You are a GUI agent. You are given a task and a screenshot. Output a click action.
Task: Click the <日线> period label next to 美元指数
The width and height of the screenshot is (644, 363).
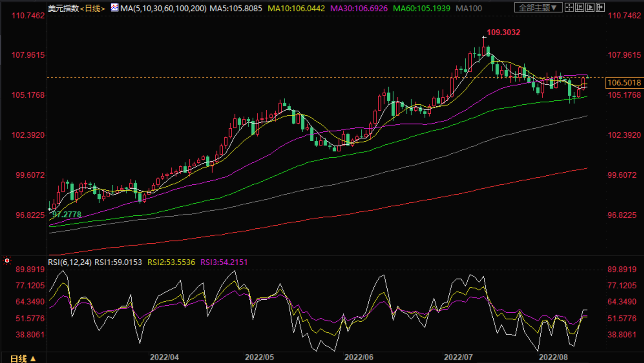tap(92, 8)
